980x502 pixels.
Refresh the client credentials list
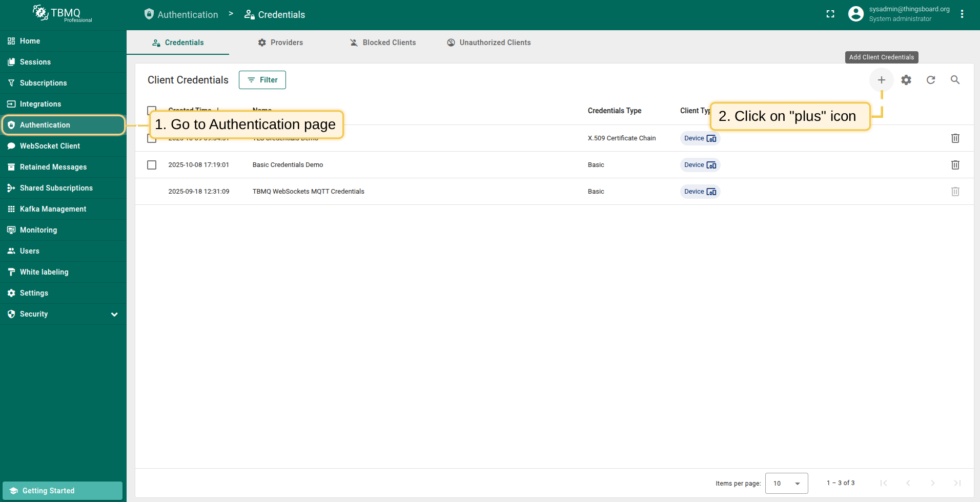tap(931, 80)
